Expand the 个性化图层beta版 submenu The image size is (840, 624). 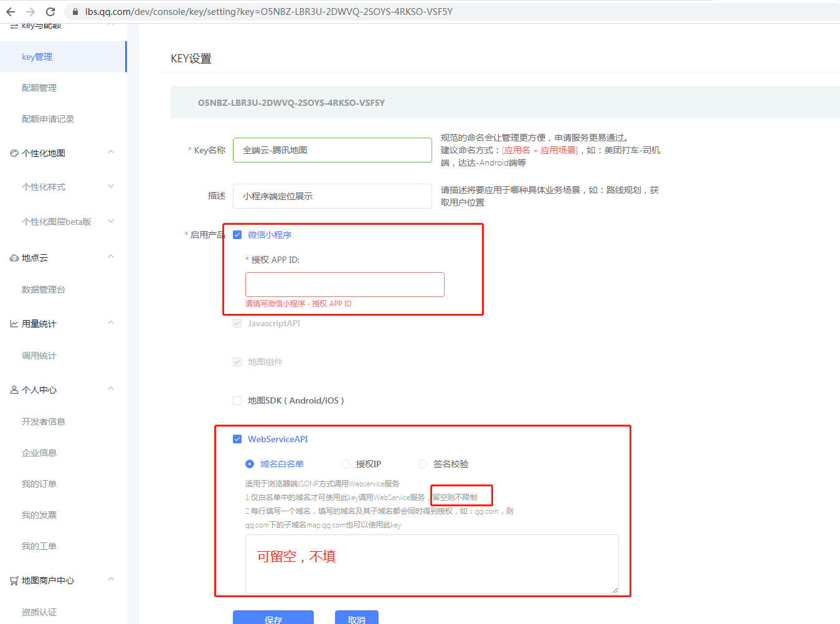(x=111, y=221)
